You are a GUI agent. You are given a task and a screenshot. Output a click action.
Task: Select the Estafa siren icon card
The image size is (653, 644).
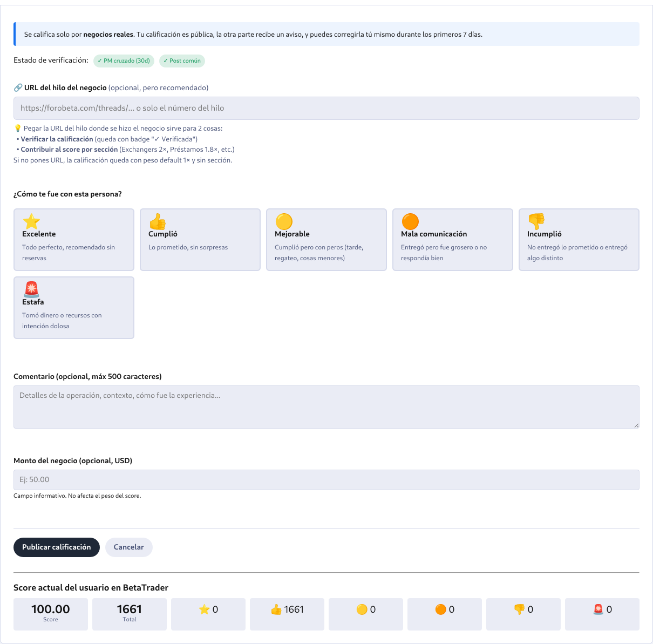point(74,308)
